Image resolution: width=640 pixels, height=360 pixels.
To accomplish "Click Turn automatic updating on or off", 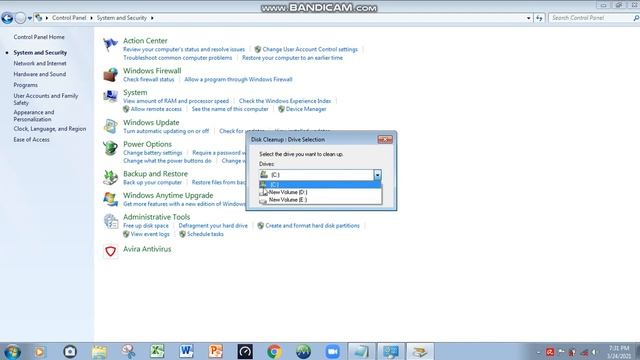I will 166,131.
